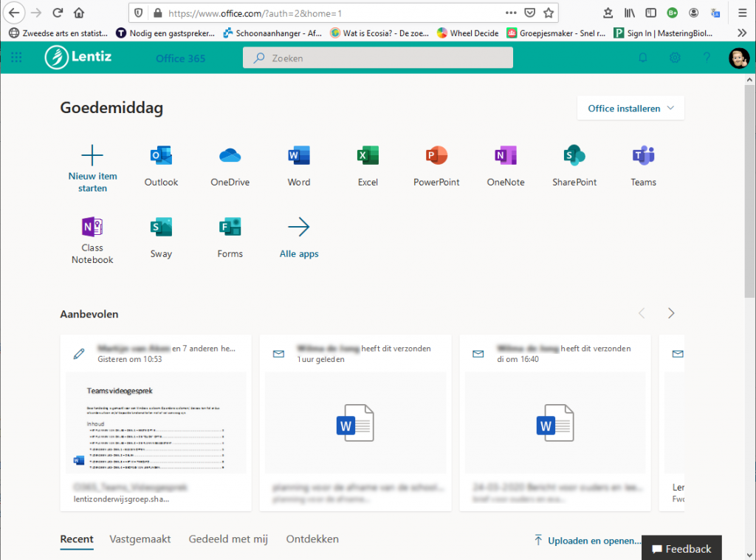Toggle the browser sidebar view
This screenshot has height=560, width=756.
click(x=650, y=13)
